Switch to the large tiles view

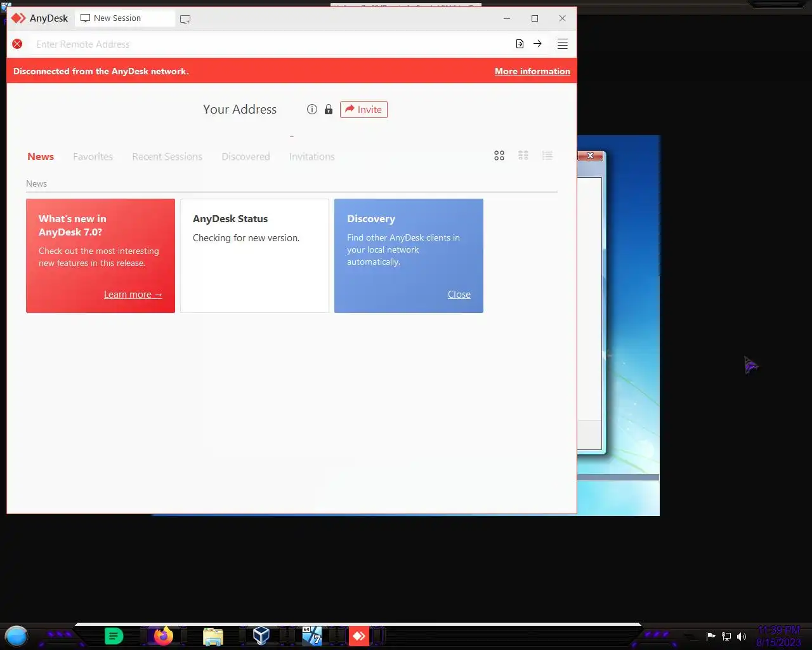coord(499,156)
